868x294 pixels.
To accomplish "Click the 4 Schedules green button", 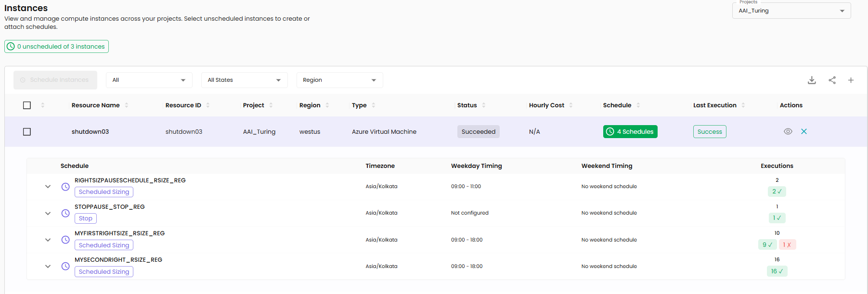I will [x=630, y=132].
